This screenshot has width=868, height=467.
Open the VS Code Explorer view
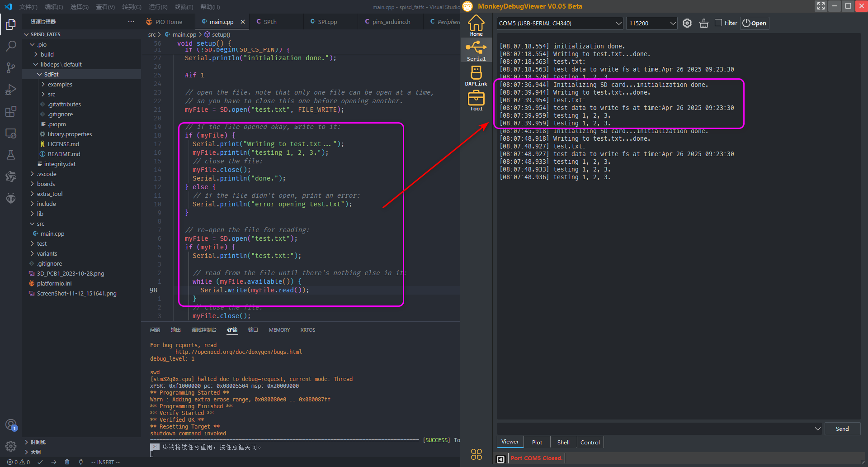[11, 24]
